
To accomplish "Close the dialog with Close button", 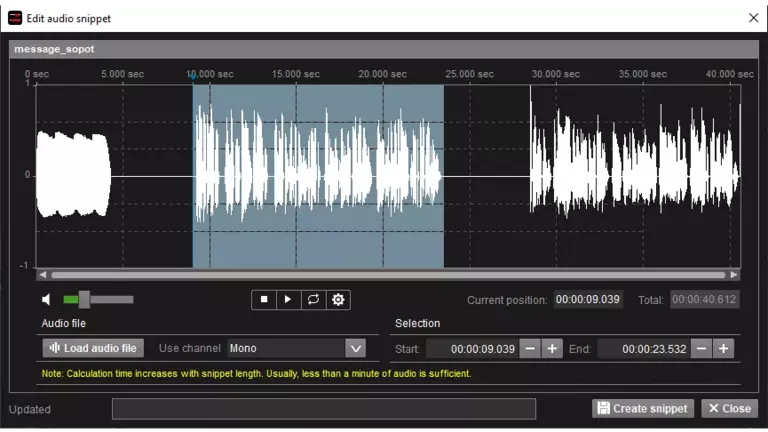I will 729,408.
